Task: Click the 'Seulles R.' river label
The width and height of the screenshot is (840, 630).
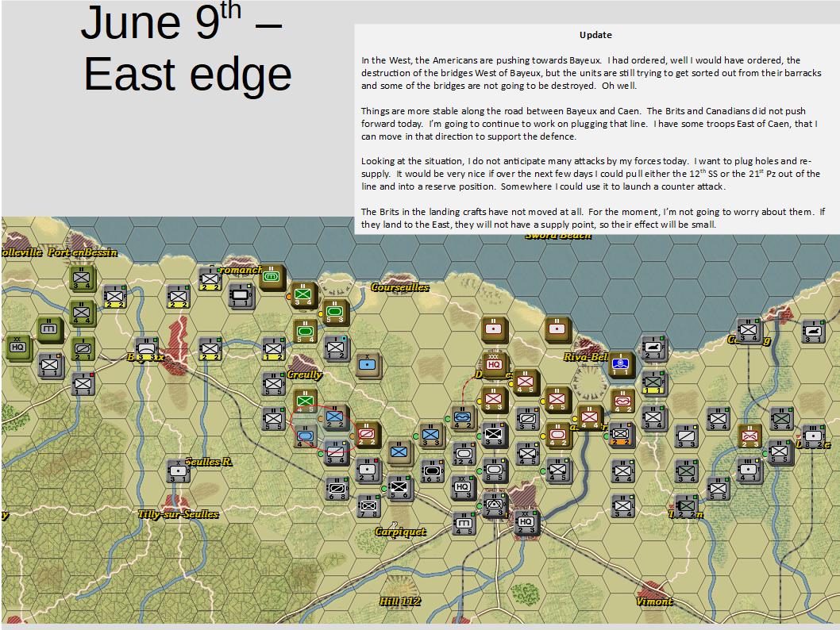Action: [209, 462]
